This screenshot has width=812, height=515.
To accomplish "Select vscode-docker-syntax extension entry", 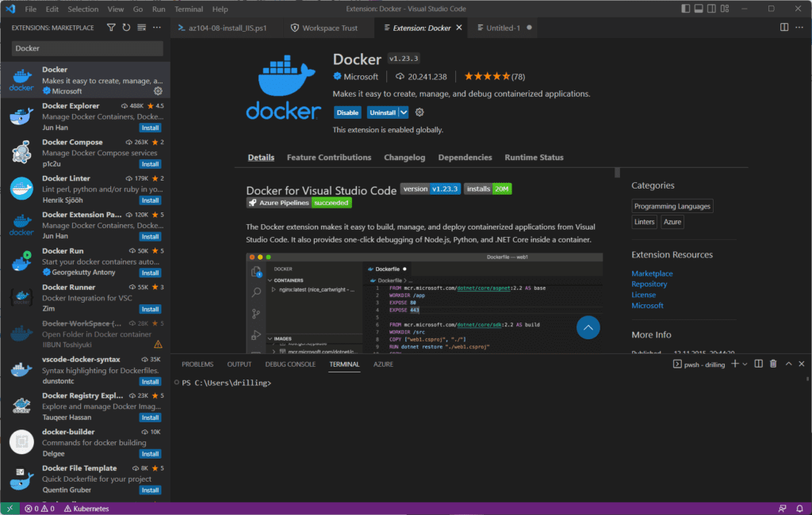I will 86,370.
